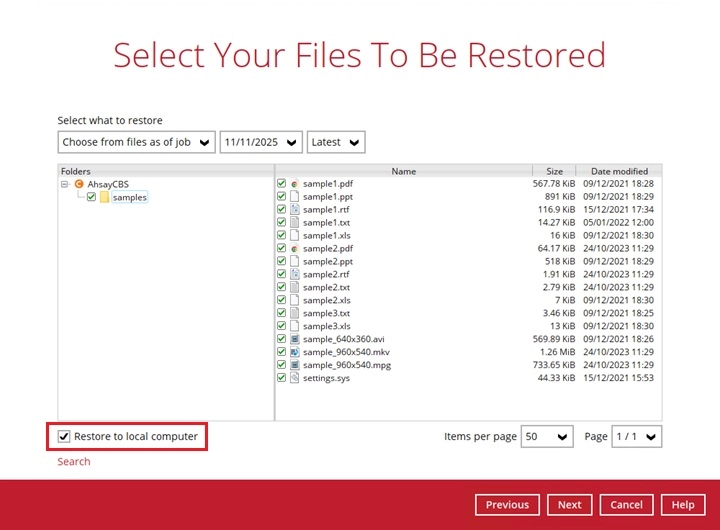
Task: Click the 05/01/2022 12:00 date value
Action: (619, 222)
